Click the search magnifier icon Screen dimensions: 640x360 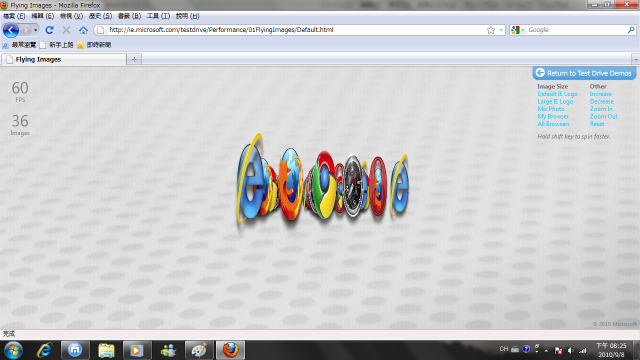[x=631, y=30]
